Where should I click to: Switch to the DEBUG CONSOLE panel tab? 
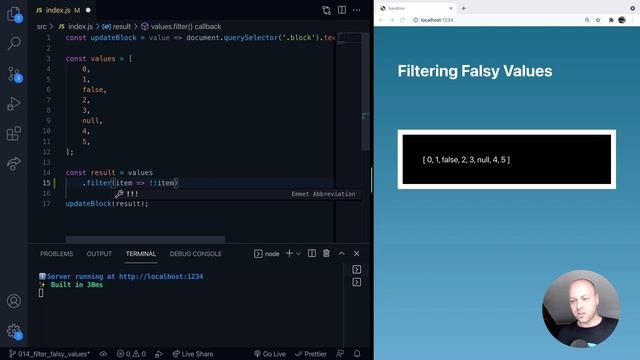point(196,253)
